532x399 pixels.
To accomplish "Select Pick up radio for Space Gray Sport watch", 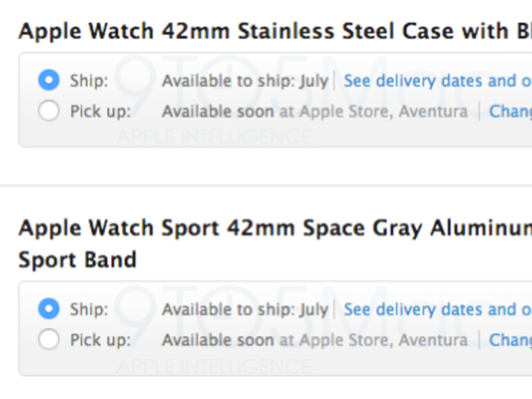I will pos(48,340).
